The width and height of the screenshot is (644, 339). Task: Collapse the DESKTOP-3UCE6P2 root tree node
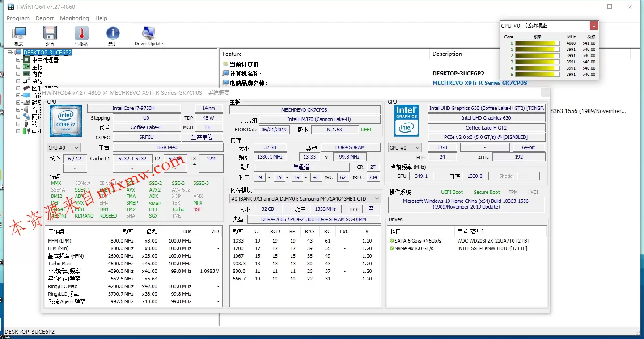coord(10,53)
